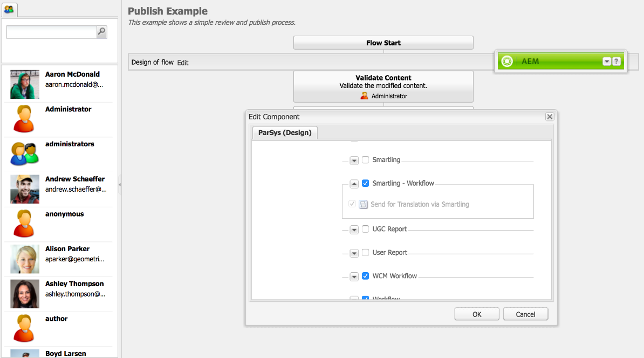Open the AEM toolbar dropdown arrow
644x358 pixels.
coord(607,61)
